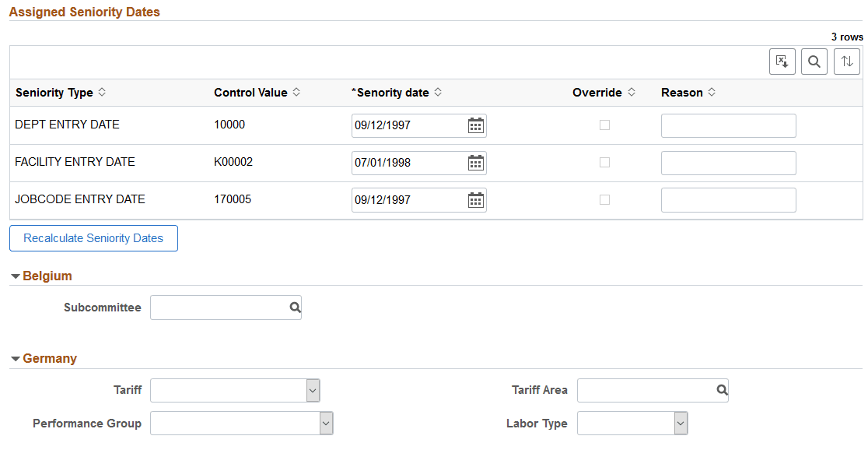Open the Performance Group dropdown

click(x=327, y=424)
